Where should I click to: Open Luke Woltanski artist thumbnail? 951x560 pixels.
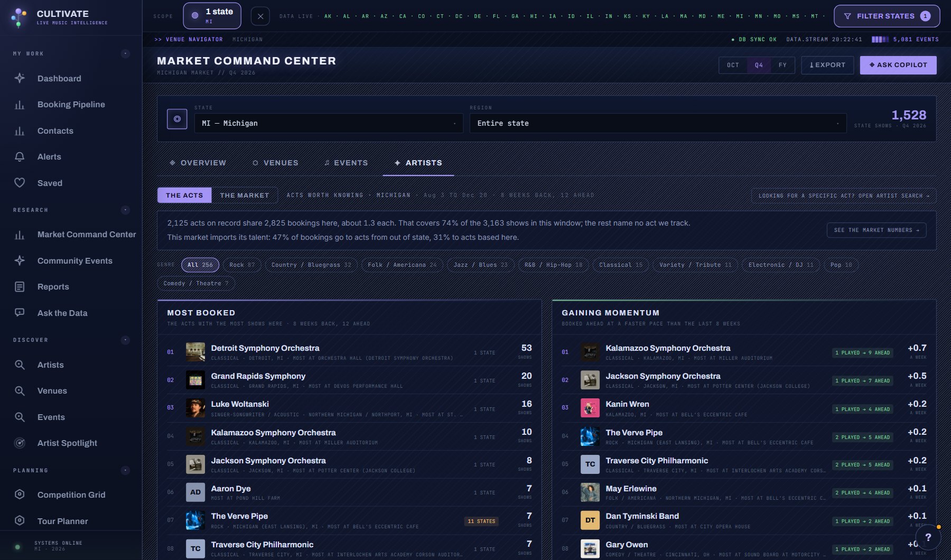point(195,408)
